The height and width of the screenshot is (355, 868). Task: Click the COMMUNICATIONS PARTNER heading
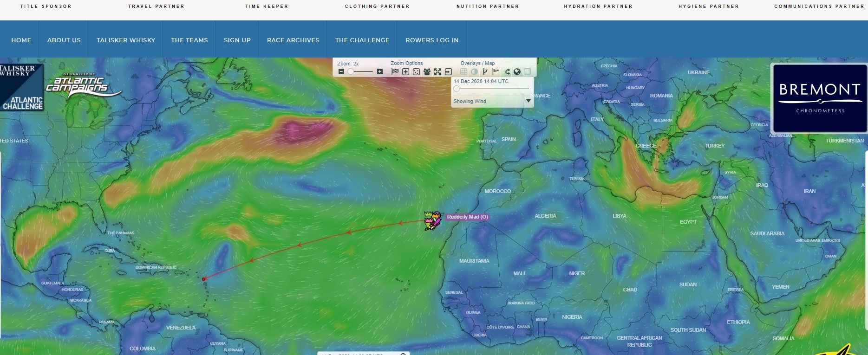(819, 6)
